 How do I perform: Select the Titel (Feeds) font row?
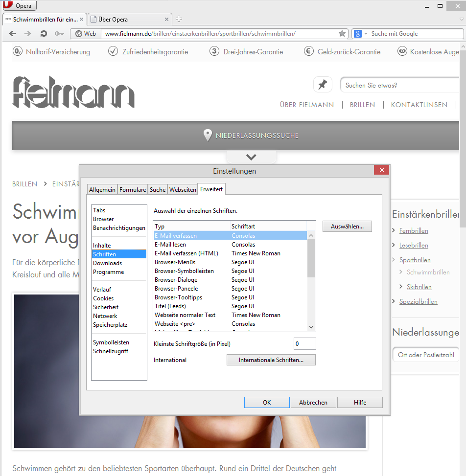point(230,306)
